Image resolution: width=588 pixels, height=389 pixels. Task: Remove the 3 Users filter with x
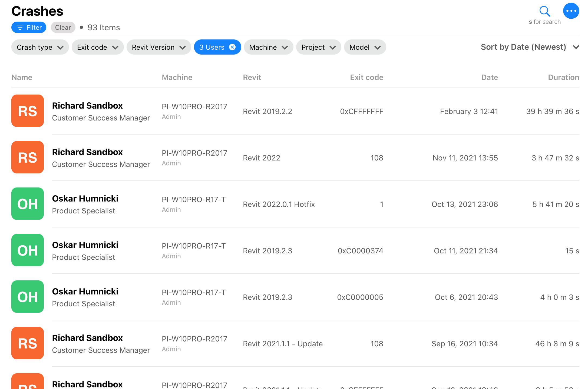[x=232, y=47]
